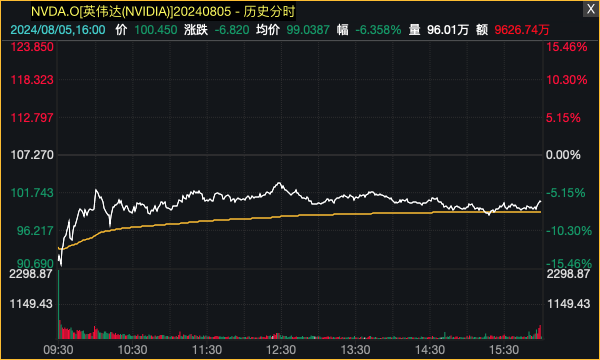This screenshot has height=360, width=600.
Task: Click the 10:30 time axis label
Action: tap(132, 350)
